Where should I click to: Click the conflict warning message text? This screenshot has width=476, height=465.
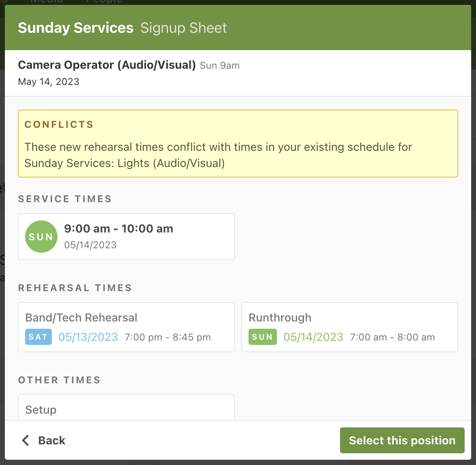point(218,155)
